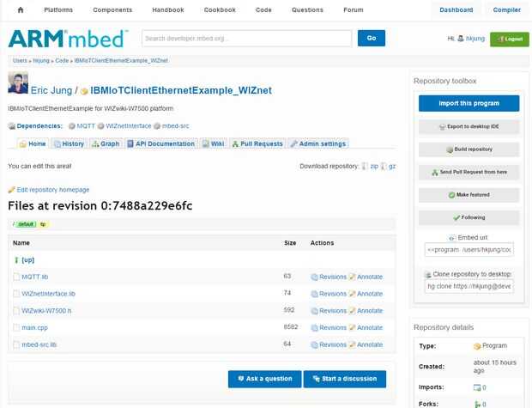The width and height of the screenshot is (532, 408).
Task: Click Eric Jung's avatar photo
Action: coord(18,82)
